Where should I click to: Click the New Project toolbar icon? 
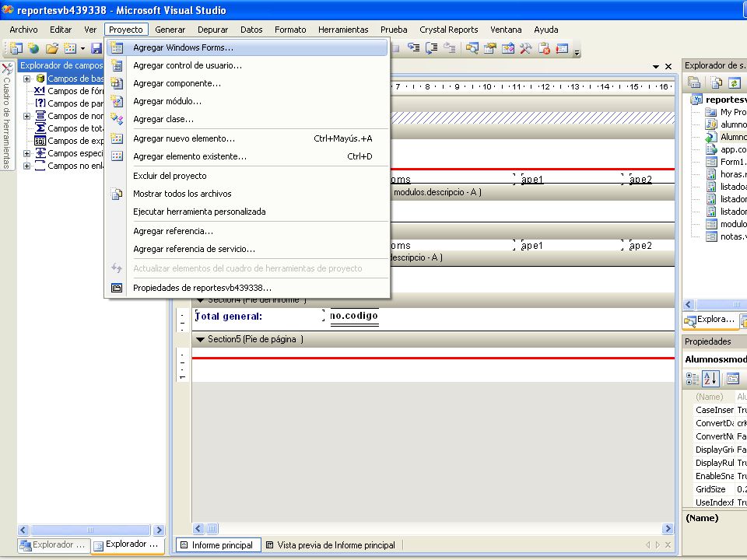click(16, 48)
